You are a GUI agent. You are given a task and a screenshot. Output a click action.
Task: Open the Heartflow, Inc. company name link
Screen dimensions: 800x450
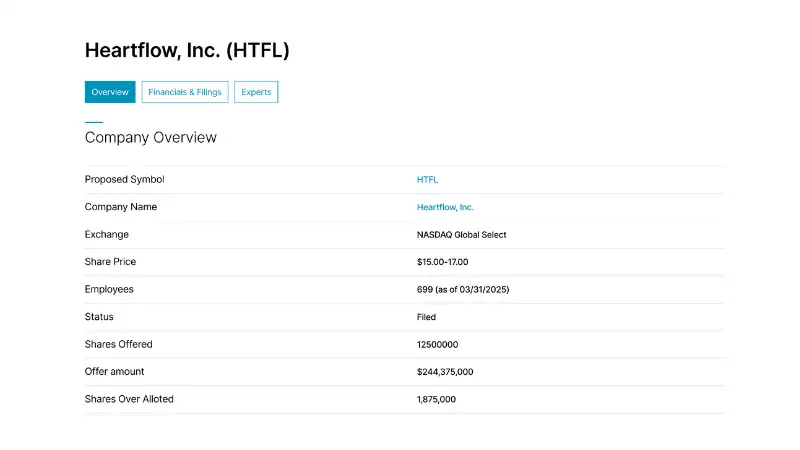click(445, 207)
